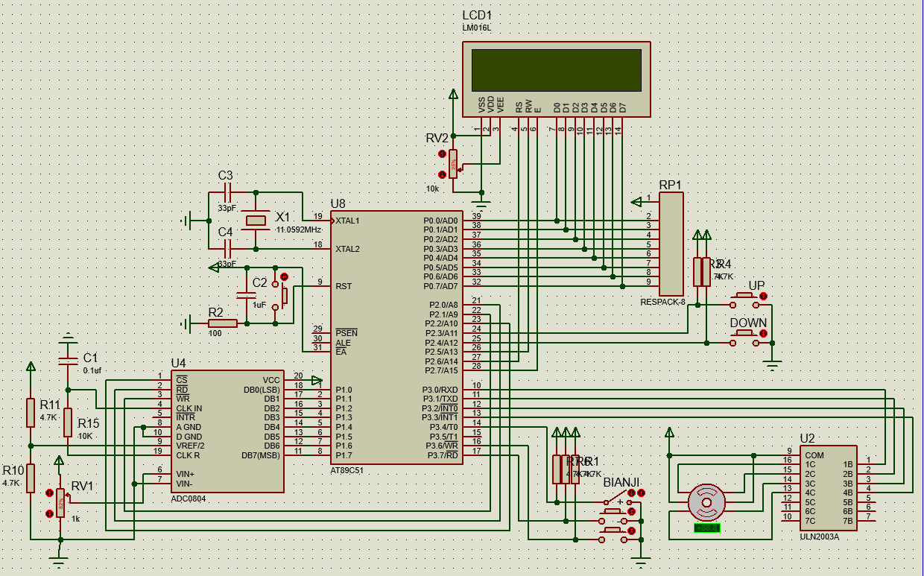Click the RV2 decrease actuator dot
This screenshot has width=924, height=576.
click(x=442, y=174)
